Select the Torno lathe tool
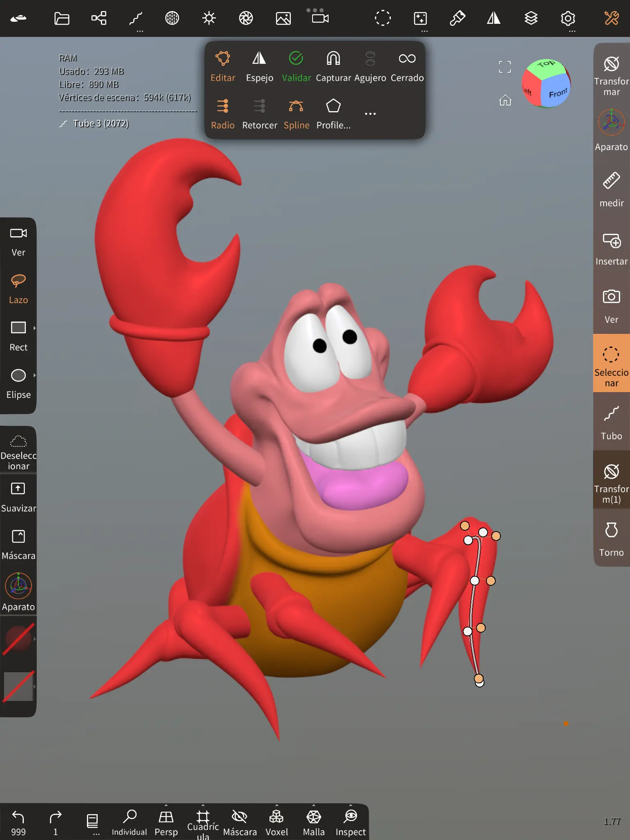630x840 pixels. (x=611, y=539)
